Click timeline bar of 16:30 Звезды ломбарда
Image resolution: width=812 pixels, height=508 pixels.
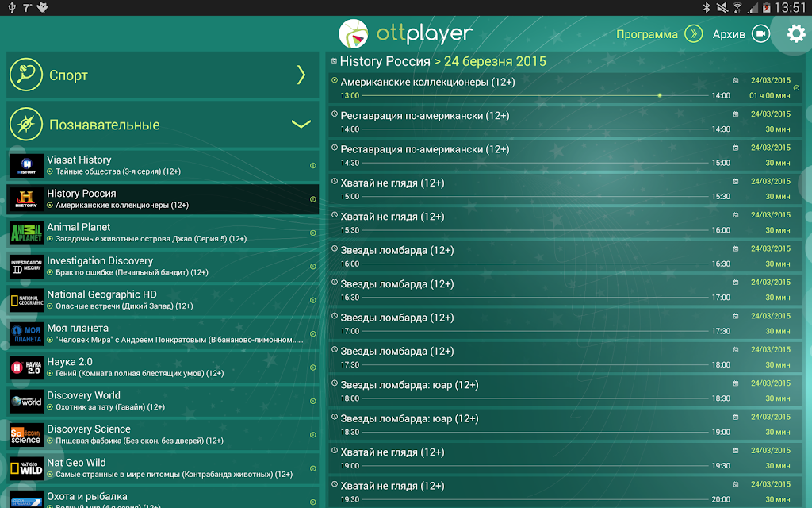[535, 298]
